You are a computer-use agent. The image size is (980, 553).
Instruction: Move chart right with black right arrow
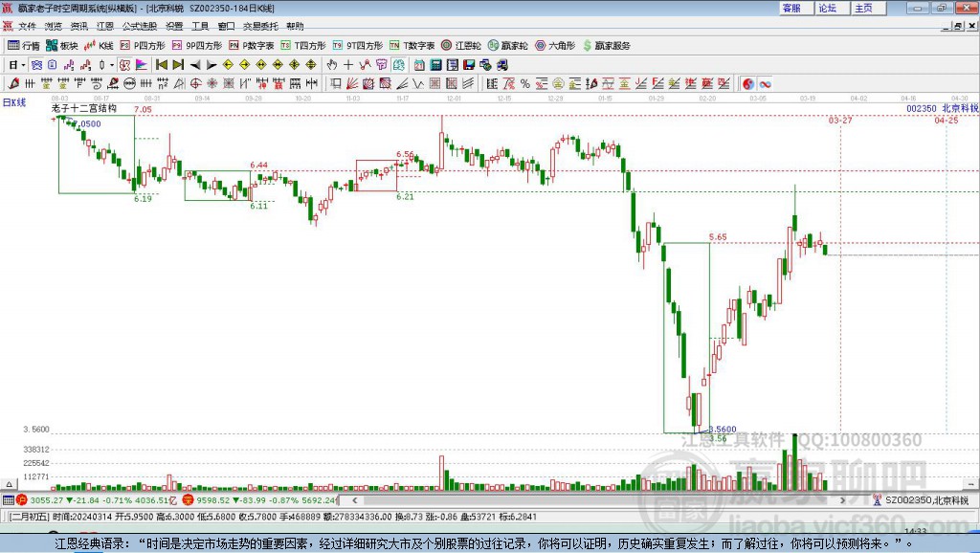[212, 65]
